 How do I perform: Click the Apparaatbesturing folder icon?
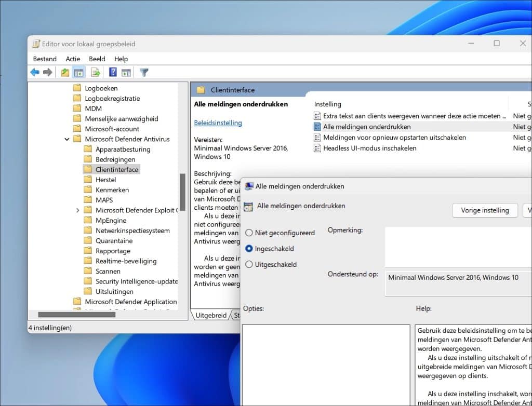[x=88, y=149]
